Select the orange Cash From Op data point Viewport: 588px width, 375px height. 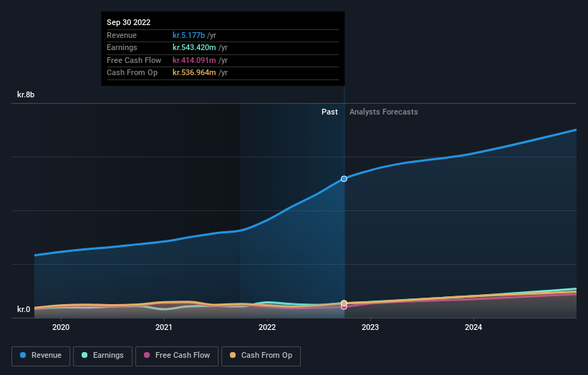(344, 303)
